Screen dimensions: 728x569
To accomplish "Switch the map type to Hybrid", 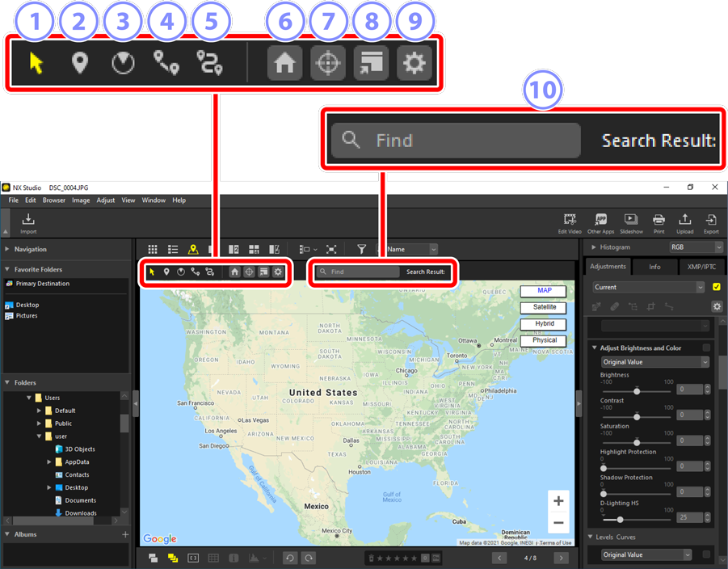I will tap(544, 324).
